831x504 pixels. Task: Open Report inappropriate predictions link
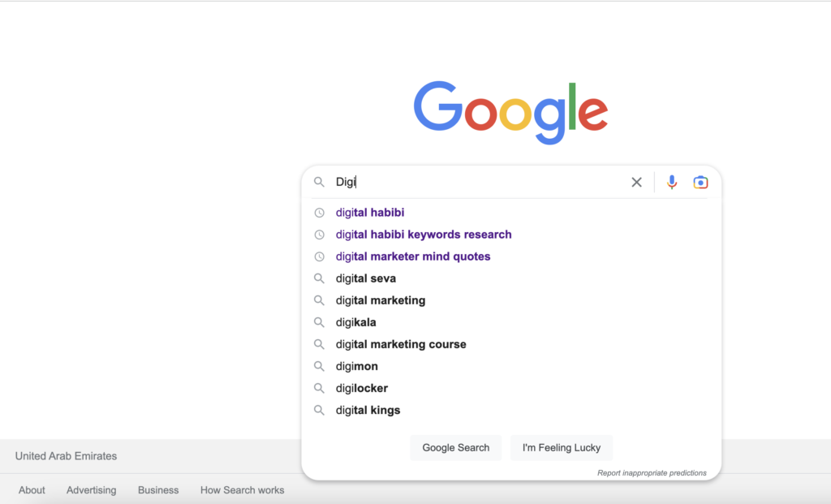(652, 473)
